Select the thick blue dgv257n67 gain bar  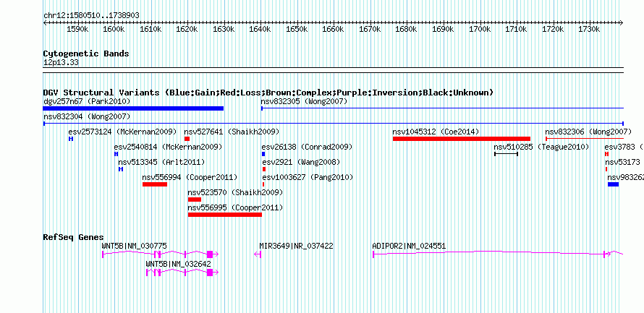point(133,108)
